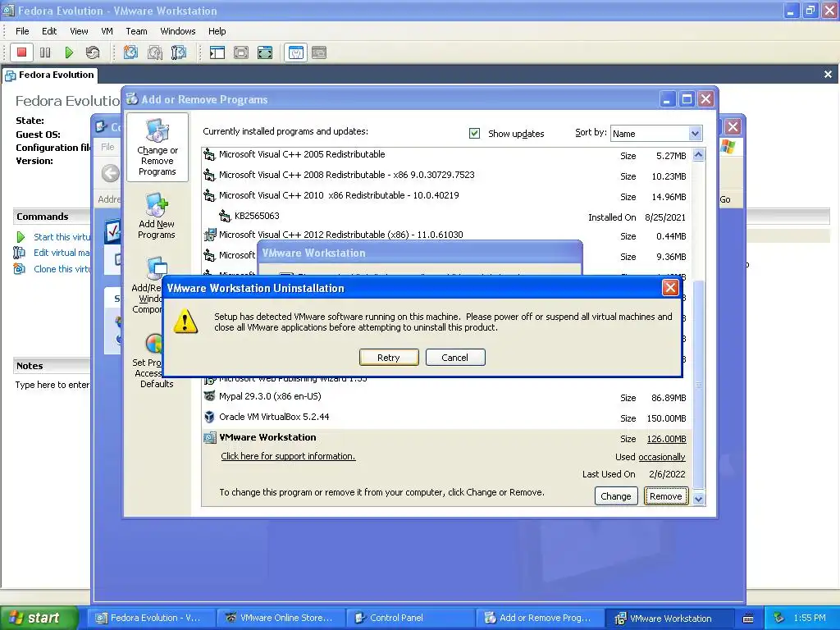Click the Start this virtual machine link
This screenshot has width=840, height=630.
tap(62, 237)
